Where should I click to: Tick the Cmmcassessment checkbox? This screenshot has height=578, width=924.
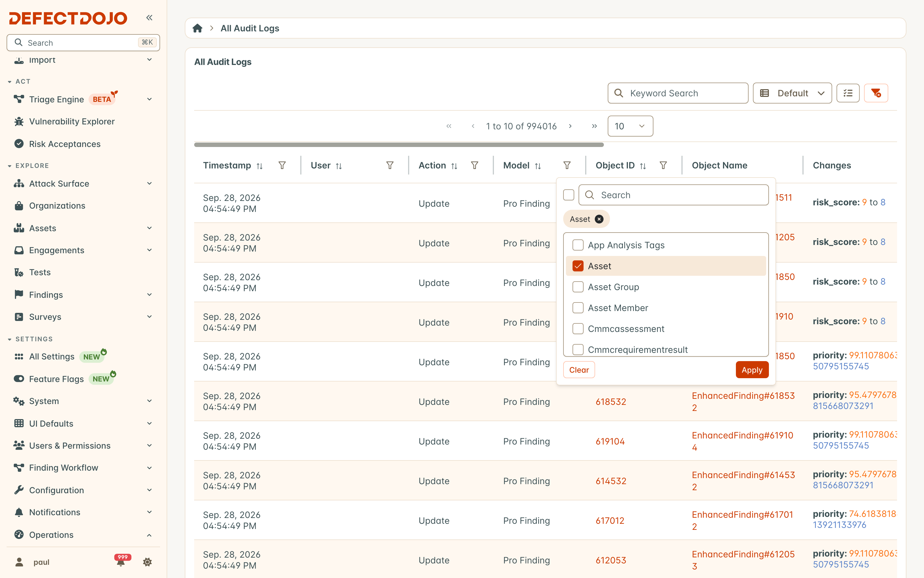coord(578,329)
